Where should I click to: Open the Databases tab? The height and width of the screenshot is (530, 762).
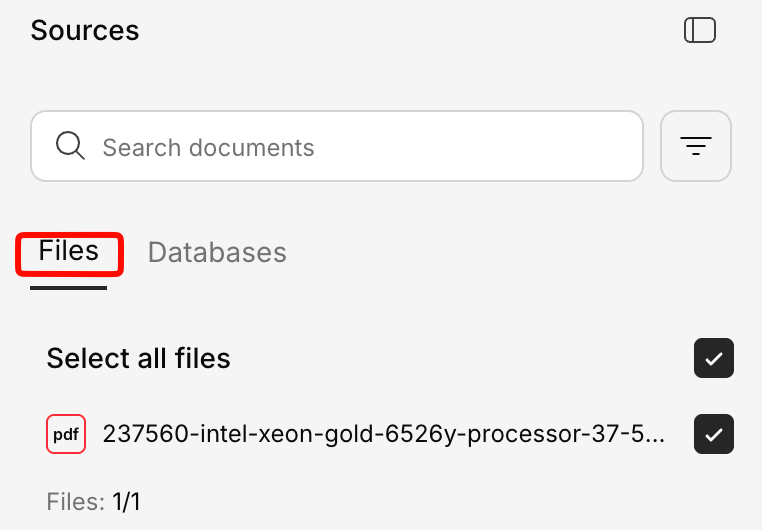pos(217,253)
